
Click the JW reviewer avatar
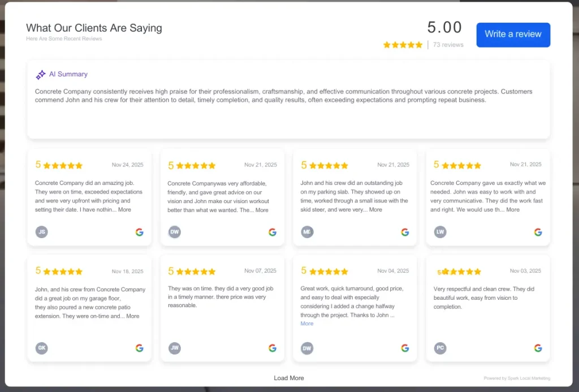[x=175, y=348]
